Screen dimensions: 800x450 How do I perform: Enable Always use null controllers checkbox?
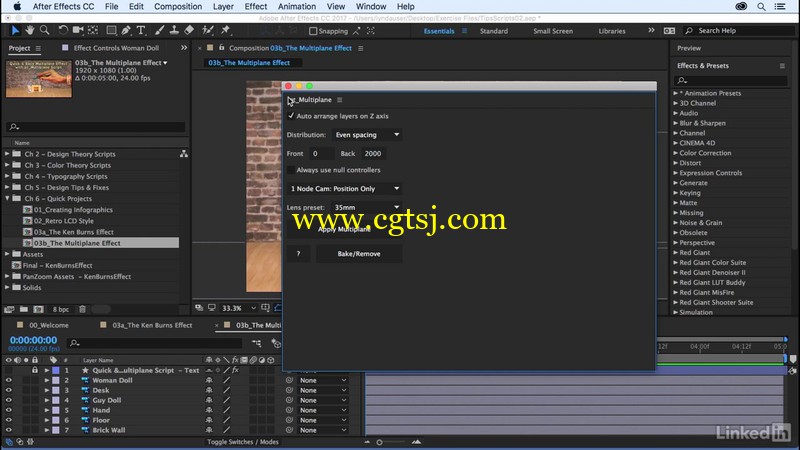click(291, 170)
